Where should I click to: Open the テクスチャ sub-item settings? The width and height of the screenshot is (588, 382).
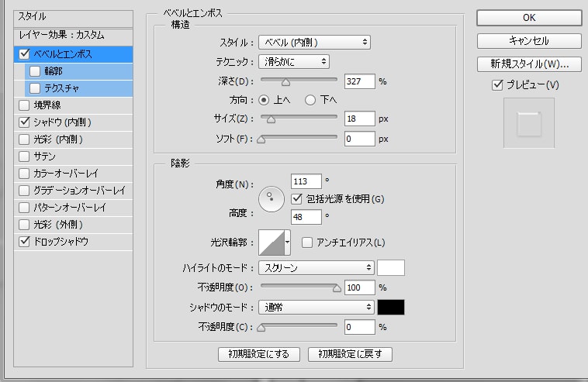coord(62,88)
